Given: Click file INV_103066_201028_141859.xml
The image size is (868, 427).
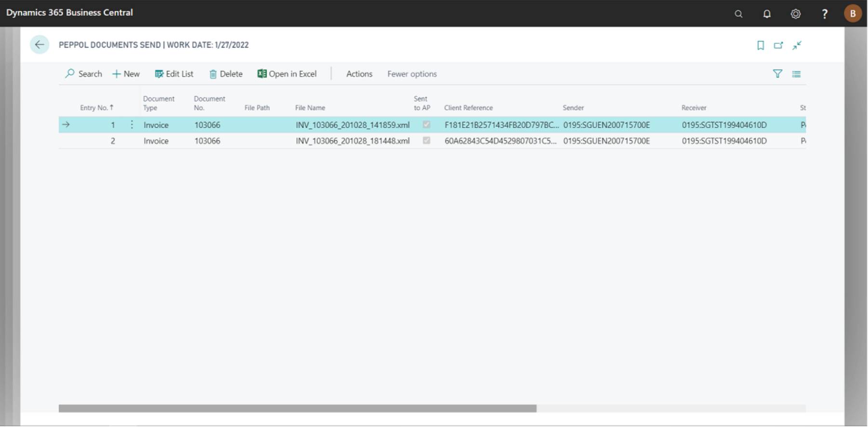Looking at the screenshot, I should coord(353,125).
